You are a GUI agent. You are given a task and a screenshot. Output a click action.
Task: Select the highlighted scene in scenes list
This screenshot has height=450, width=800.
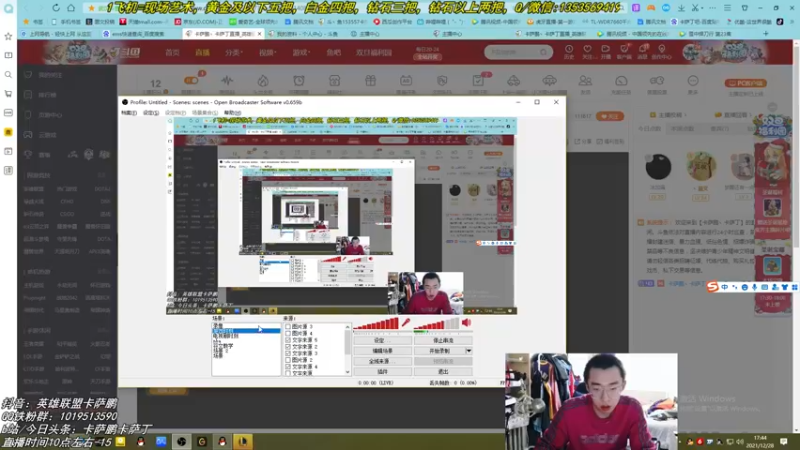(246, 331)
